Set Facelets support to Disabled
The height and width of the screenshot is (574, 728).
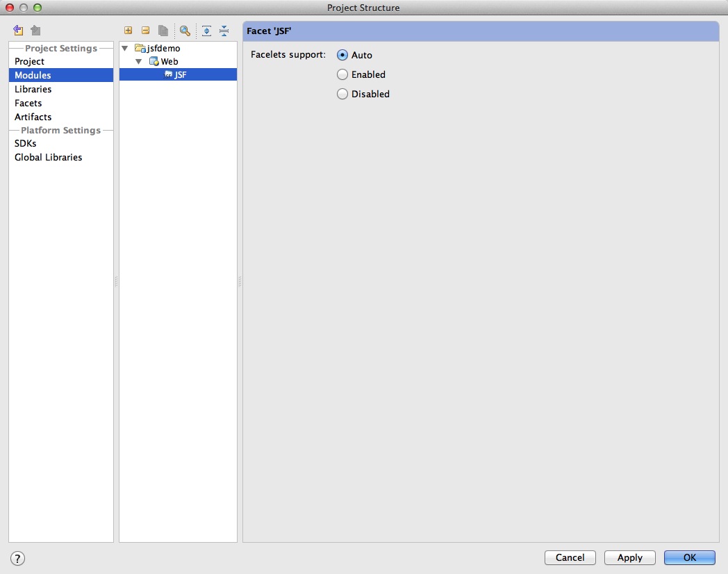point(342,94)
